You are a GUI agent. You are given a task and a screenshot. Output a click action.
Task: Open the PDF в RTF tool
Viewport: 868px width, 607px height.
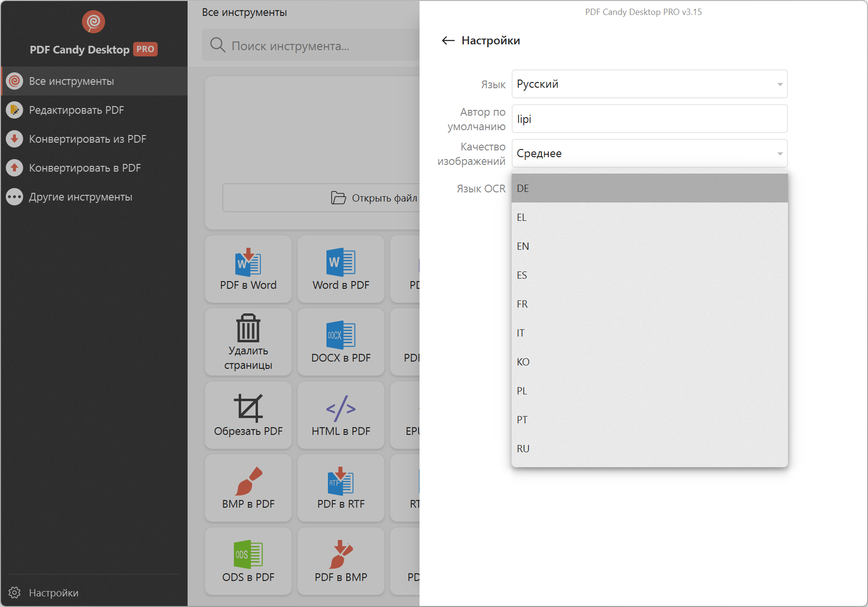click(341, 488)
